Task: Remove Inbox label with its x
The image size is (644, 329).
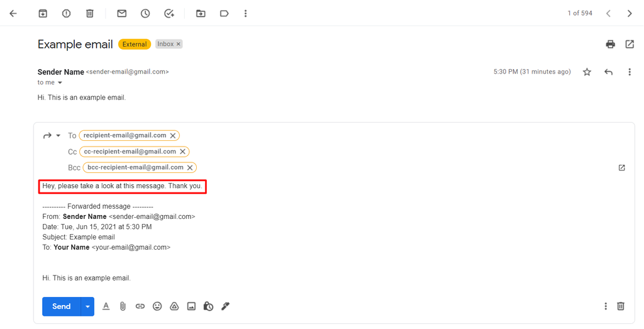Action: [178, 44]
